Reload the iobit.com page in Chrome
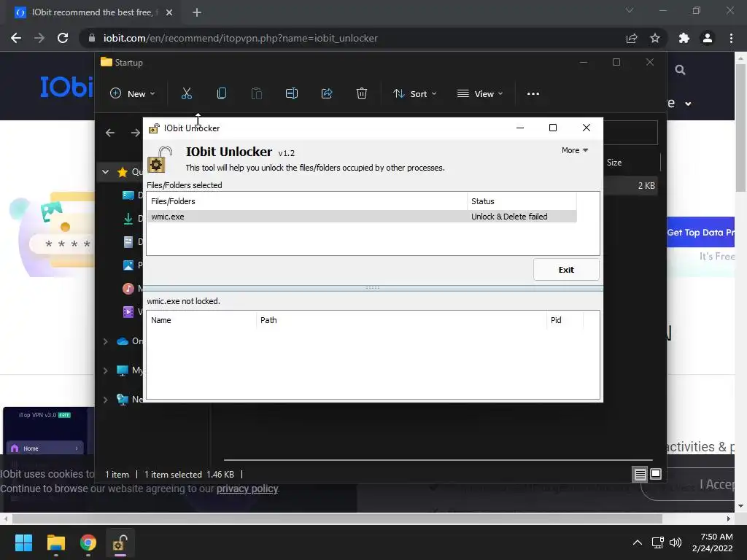This screenshot has width=747, height=560. pos(63,38)
